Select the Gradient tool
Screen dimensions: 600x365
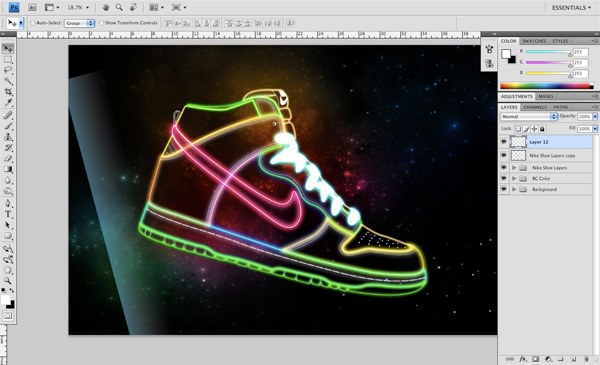(8, 169)
